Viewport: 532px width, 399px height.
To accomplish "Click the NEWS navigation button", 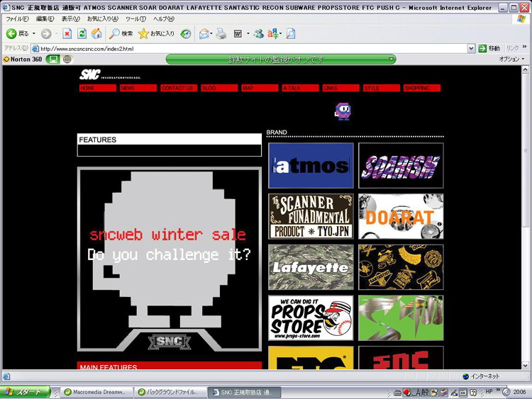I will [x=138, y=88].
